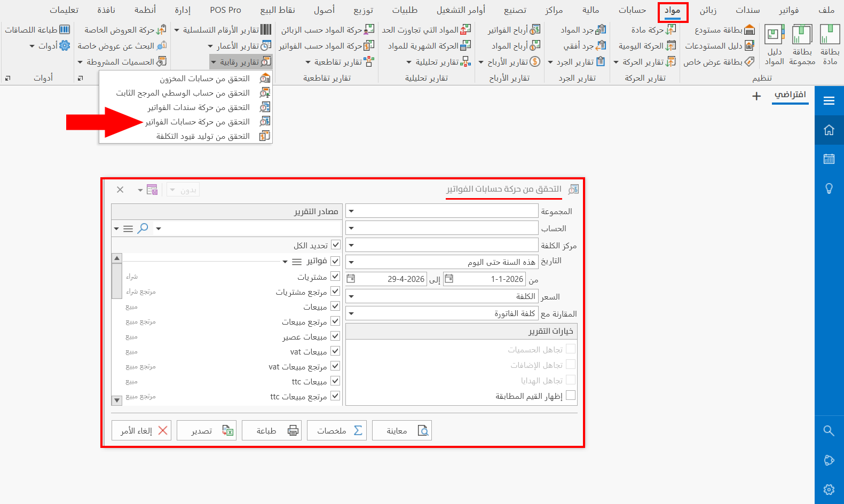Add new tab with plus button
Screen dimensions: 844x504
coord(756,96)
